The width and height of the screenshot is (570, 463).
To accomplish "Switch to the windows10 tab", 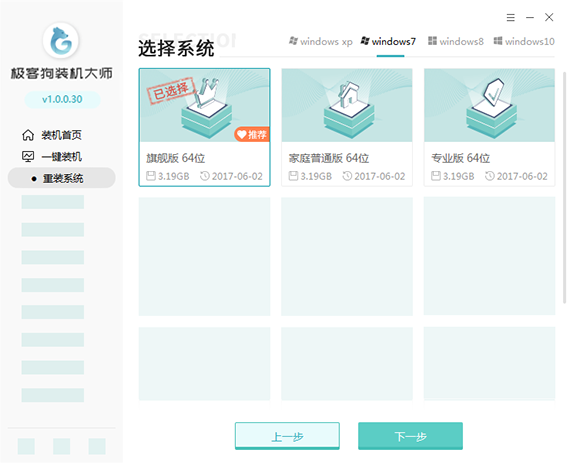I will [524, 41].
